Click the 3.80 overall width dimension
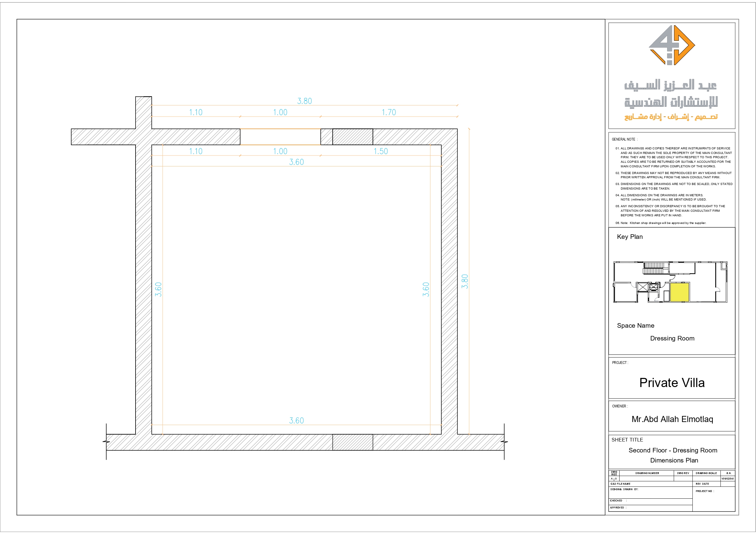The image size is (756, 534). pyautogui.click(x=305, y=101)
